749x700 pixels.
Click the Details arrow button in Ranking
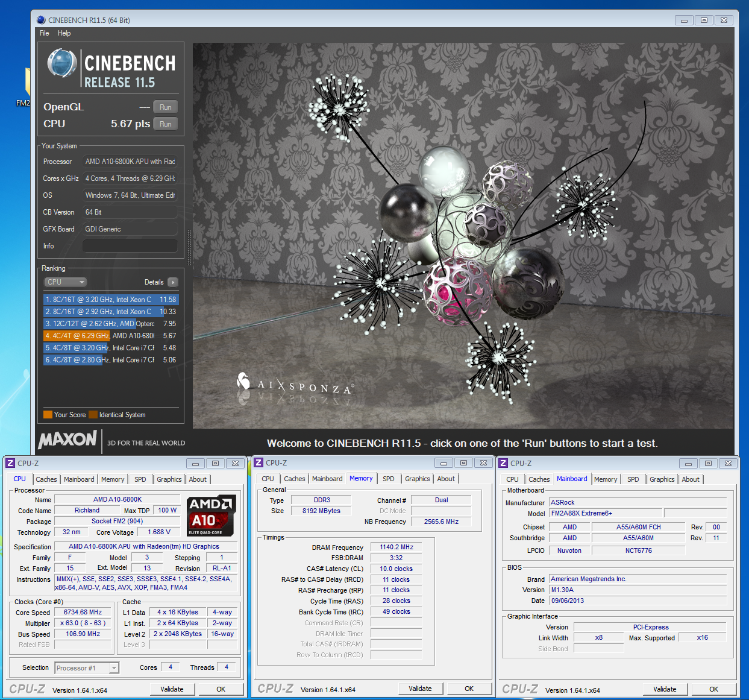(x=173, y=282)
